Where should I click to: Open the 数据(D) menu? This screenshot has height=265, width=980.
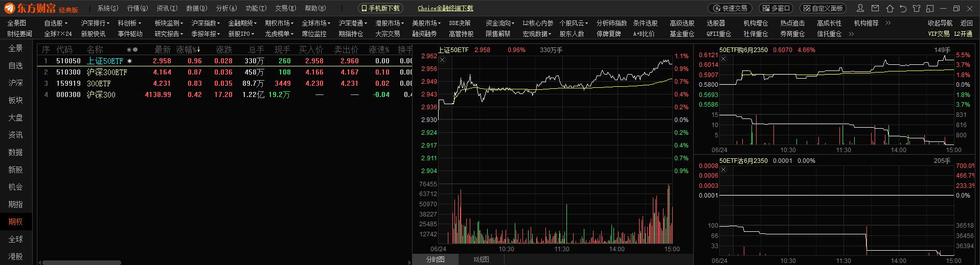coord(197,8)
